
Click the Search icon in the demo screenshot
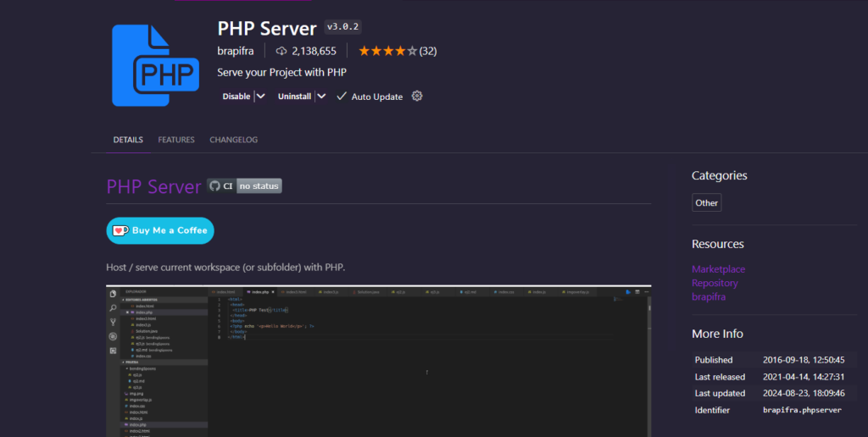(112, 308)
